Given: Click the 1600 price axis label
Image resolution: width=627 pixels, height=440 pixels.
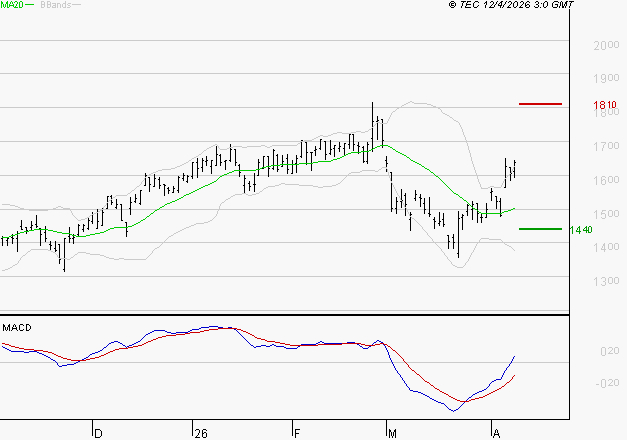Looking at the screenshot, I should pyautogui.click(x=605, y=180).
